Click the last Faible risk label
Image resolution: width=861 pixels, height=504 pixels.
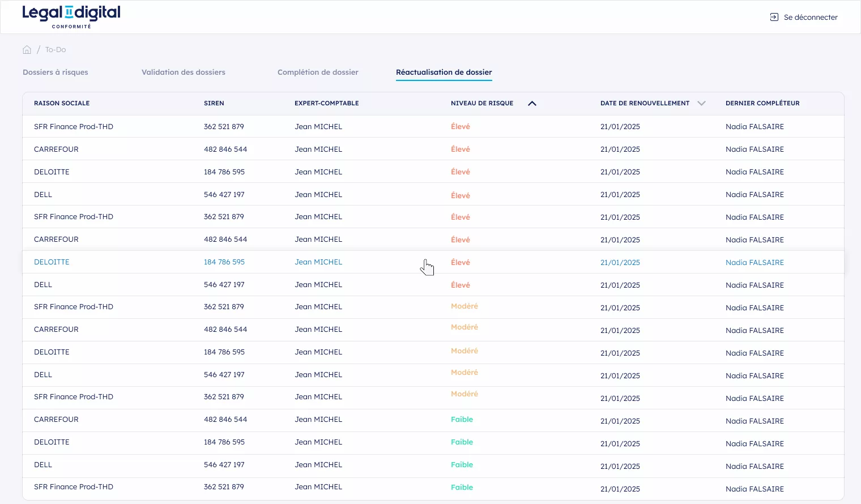[x=462, y=487]
